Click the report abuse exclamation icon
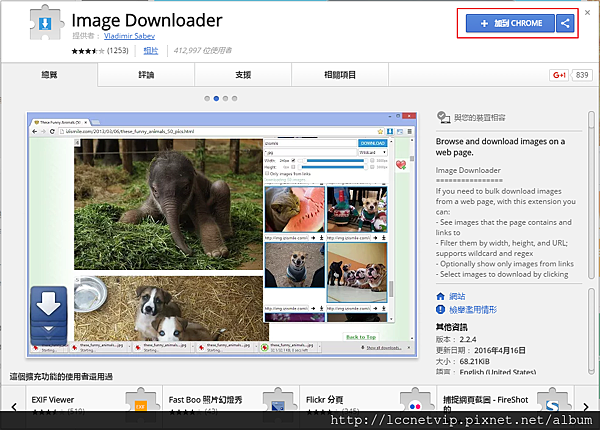 440,309
